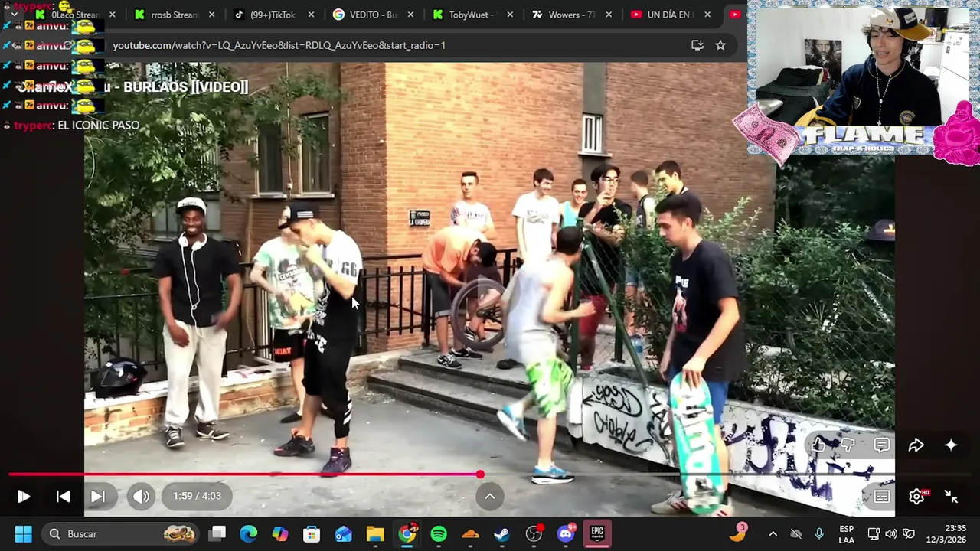Screen dimensions: 980x551
Task: Like the video with thumbs up
Action: (x=818, y=445)
